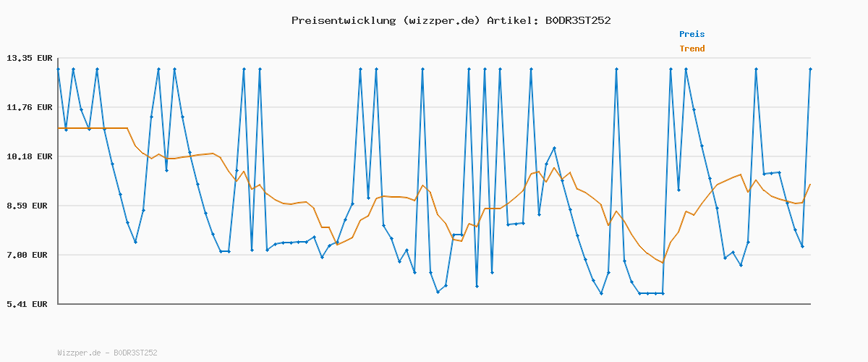This screenshot has width=868, height=362.
Task: Click the first blue price data point
Action: pos(58,69)
